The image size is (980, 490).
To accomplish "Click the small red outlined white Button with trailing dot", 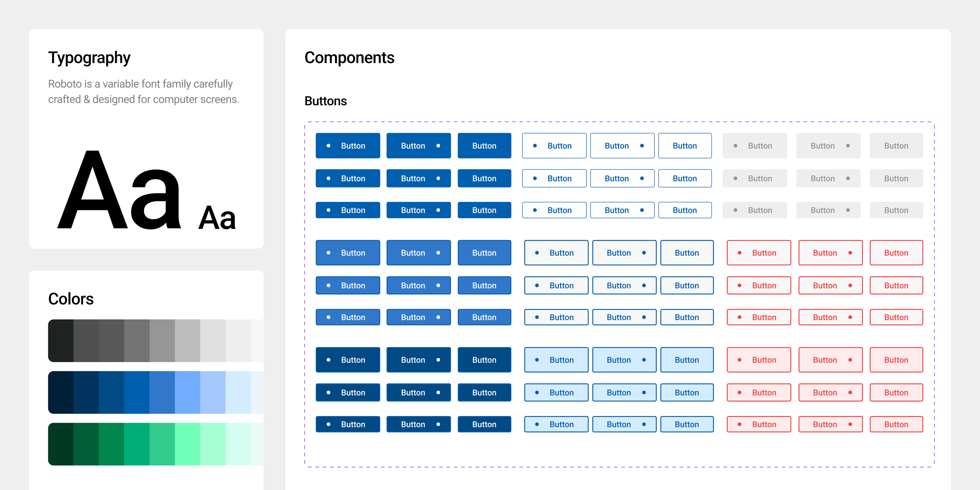I will (x=830, y=317).
